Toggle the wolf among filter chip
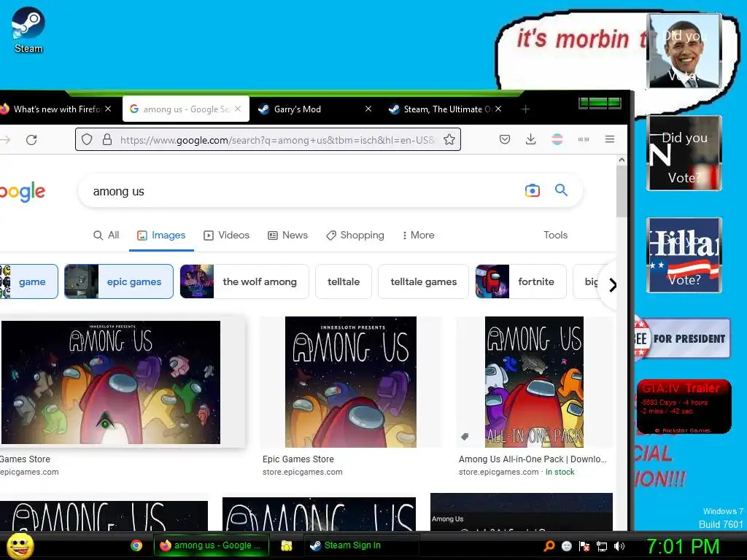This screenshot has height=560, width=747. click(x=244, y=281)
